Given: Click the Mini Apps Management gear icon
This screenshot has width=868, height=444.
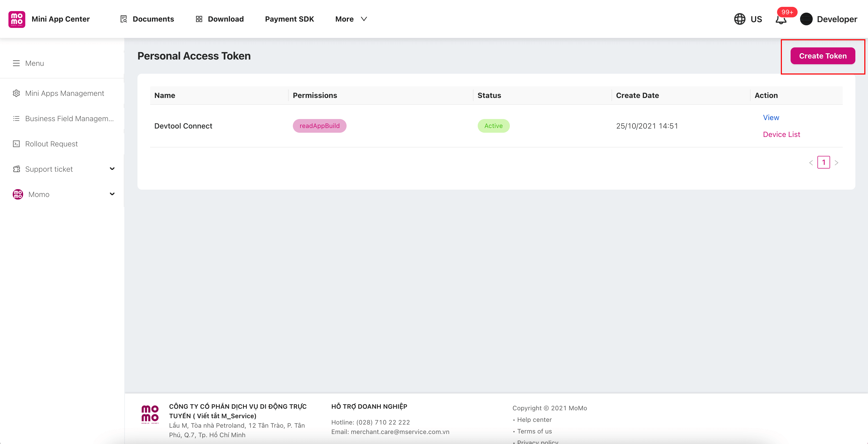Looking at the screenshot, I should click(x=16, y=93).
